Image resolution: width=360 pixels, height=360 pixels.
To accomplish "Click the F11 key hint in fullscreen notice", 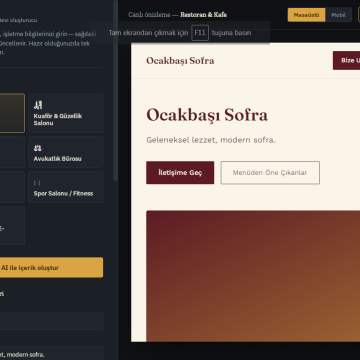I will click(x=200, y=33).
